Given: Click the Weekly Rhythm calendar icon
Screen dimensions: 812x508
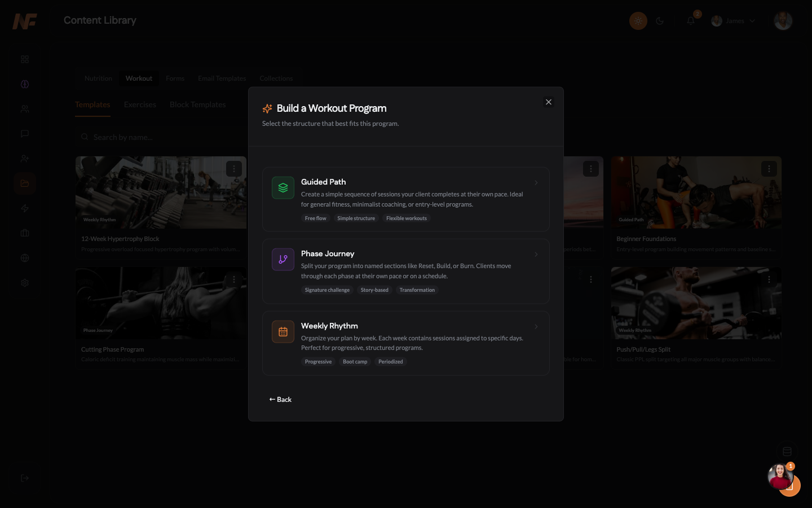Looking at the screenshot, I should coord(283,332).
